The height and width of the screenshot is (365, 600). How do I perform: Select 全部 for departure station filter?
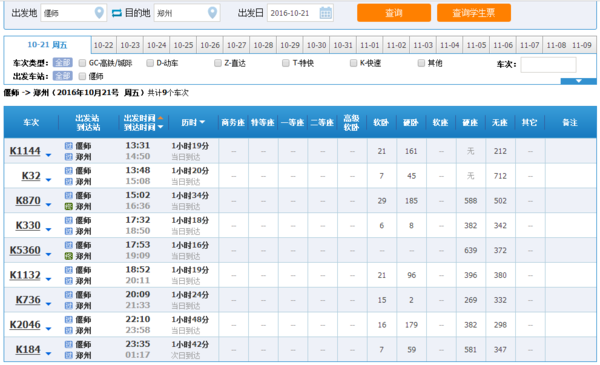(62, 76)
